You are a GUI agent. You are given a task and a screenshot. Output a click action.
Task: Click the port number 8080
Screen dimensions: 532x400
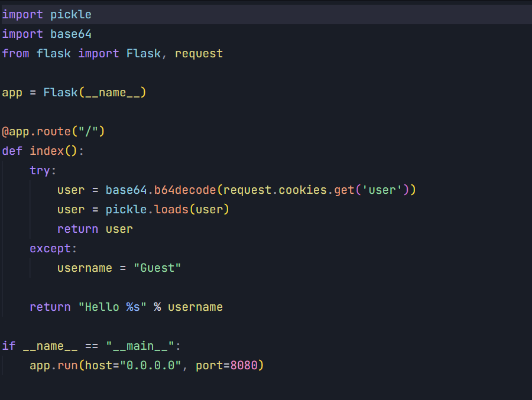244,365
